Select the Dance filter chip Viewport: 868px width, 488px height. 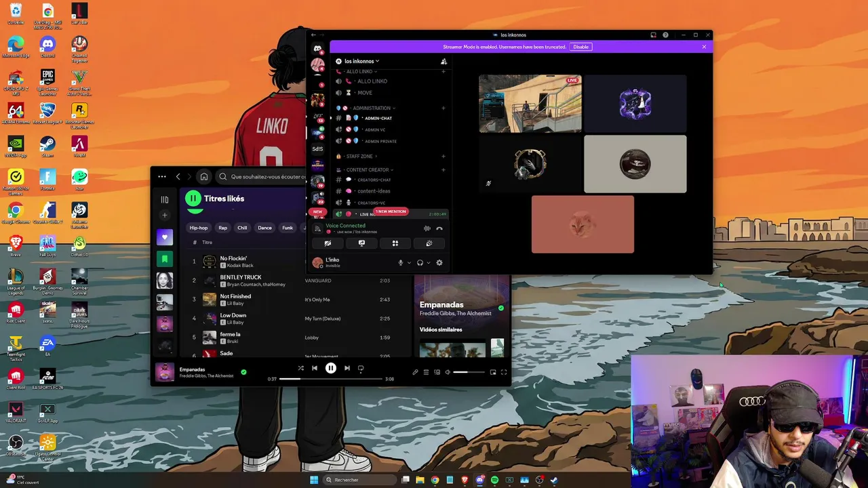264,228
